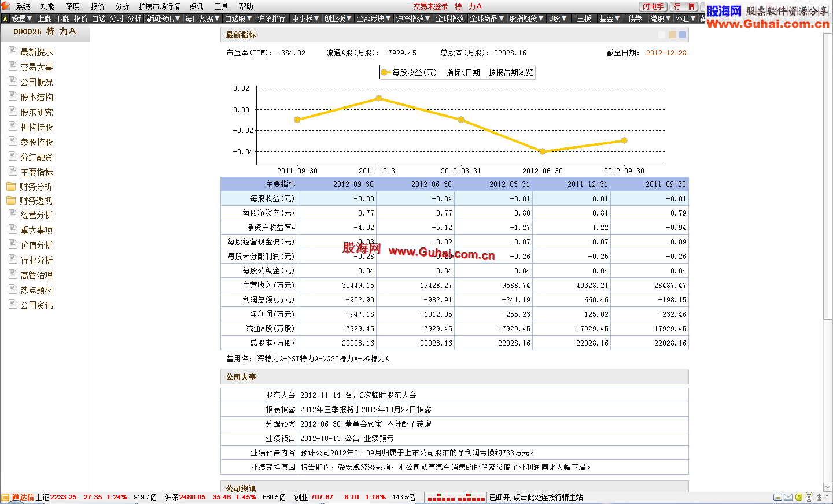Open the 公司概况 sidebar item
The height and width of the screenshot is (504, 833).
point(31,82)
